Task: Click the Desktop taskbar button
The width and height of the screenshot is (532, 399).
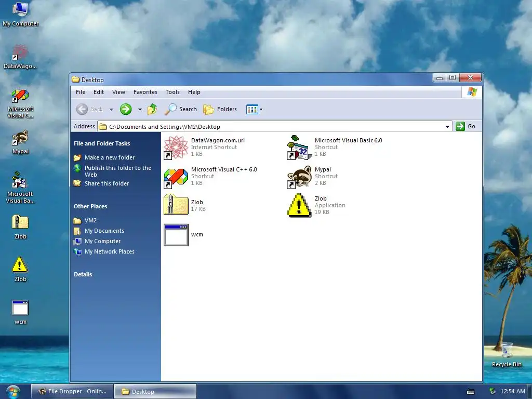Action: (155, 392)
